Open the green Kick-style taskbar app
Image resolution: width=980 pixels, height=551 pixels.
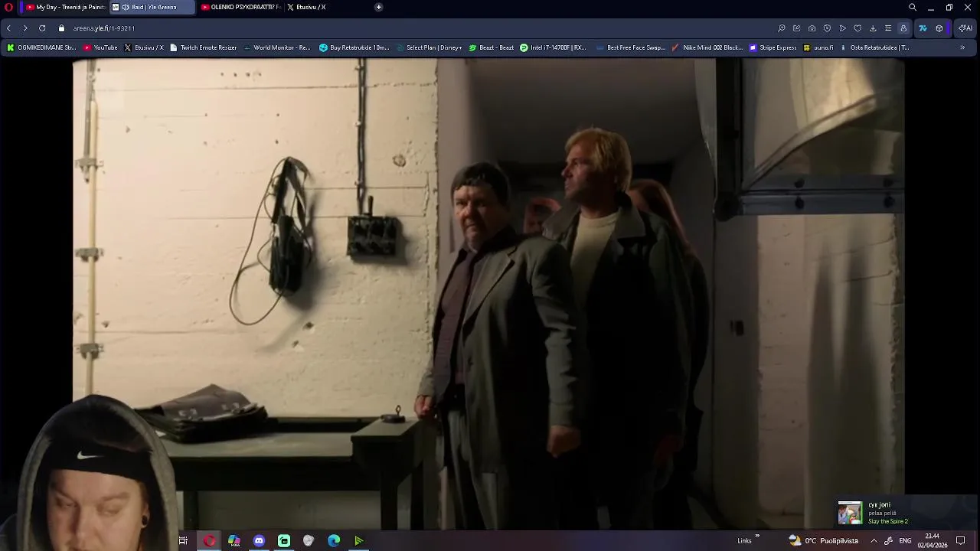(284, 541)
